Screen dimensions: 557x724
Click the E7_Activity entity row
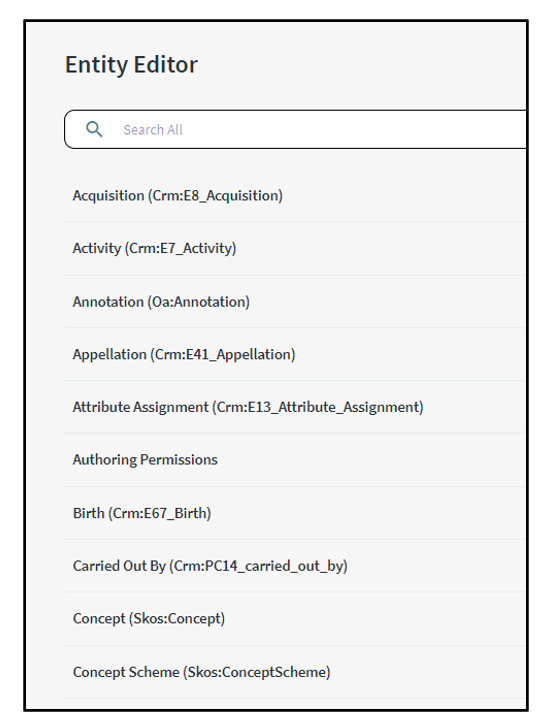296,248
